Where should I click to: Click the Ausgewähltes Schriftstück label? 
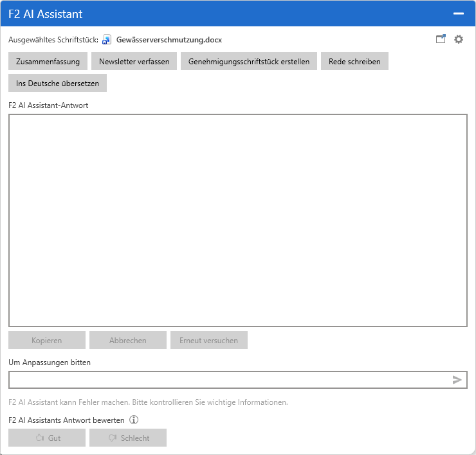[53, 40]
